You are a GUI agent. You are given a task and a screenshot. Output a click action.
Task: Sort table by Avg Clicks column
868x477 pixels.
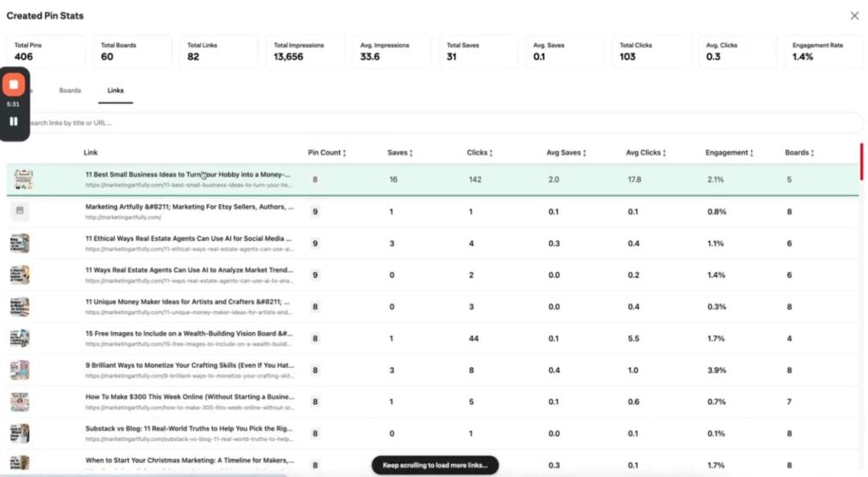tap(645, 153)
